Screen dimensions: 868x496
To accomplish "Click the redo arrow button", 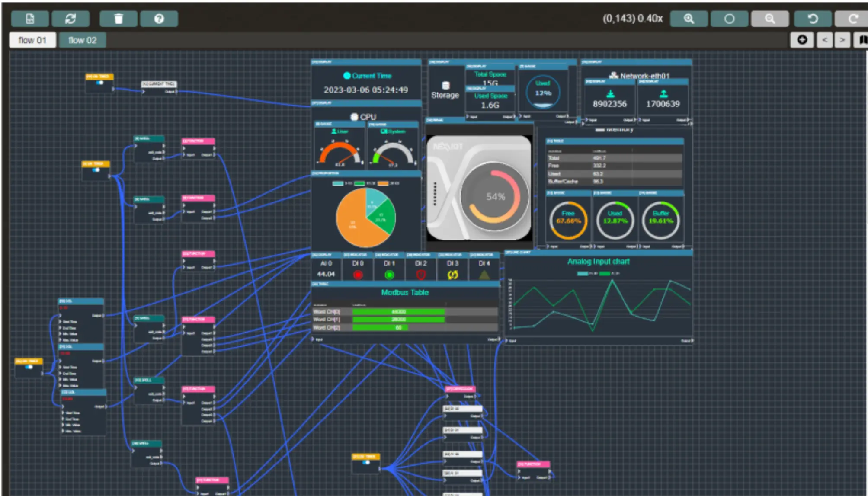I will [x=852, y=19].
